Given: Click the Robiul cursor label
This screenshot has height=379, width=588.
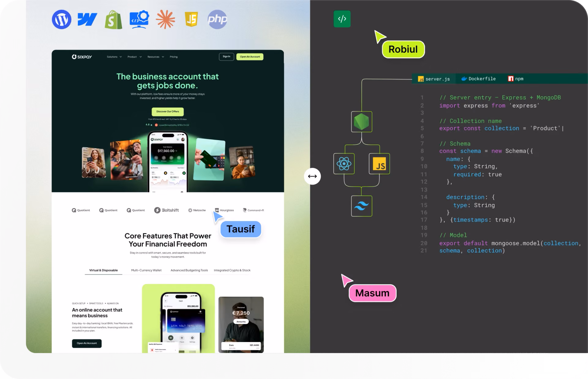Looking at the screenshot, I should pos(403,49).
